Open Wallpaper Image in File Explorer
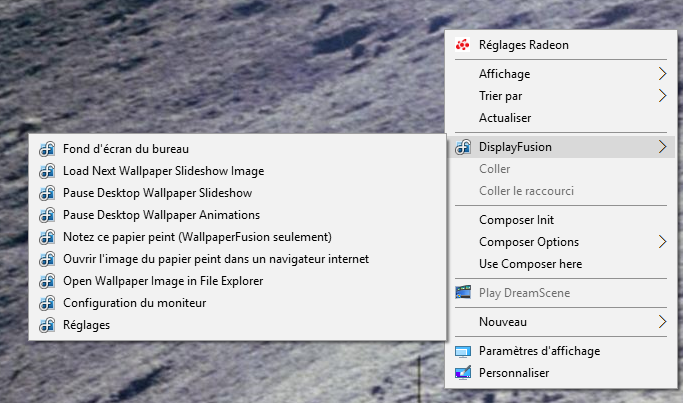 click(x=163, y=281)
